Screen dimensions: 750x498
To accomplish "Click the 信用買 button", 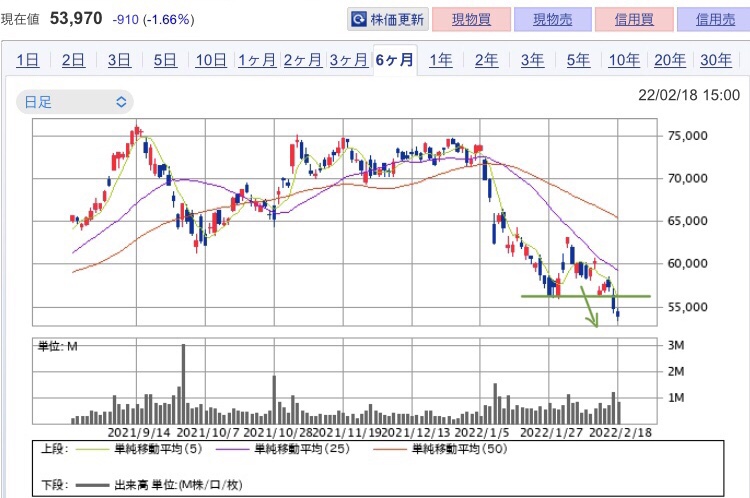I will click(x=634, y=19).
